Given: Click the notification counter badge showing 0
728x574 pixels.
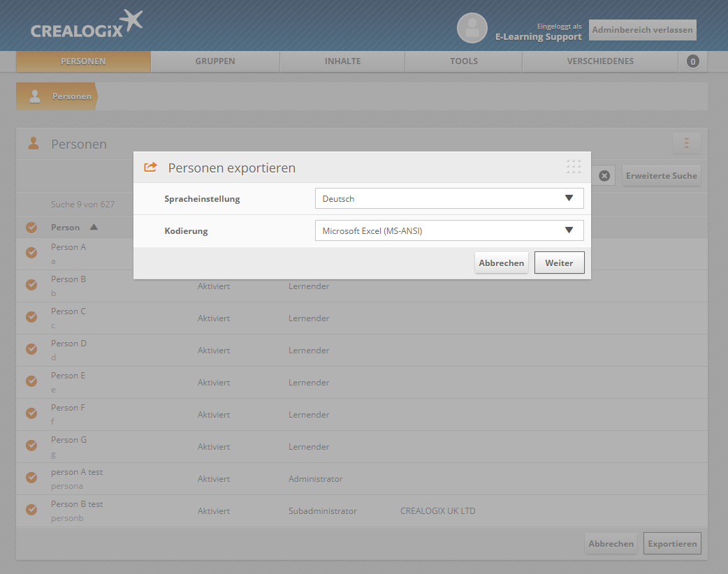Looking at the screenshot, I should [692, 61].
